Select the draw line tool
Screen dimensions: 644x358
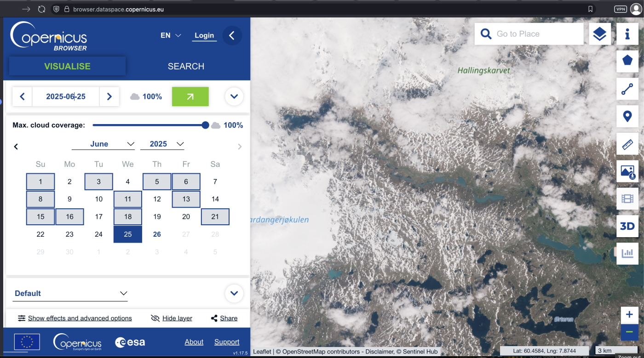(627, 89)
